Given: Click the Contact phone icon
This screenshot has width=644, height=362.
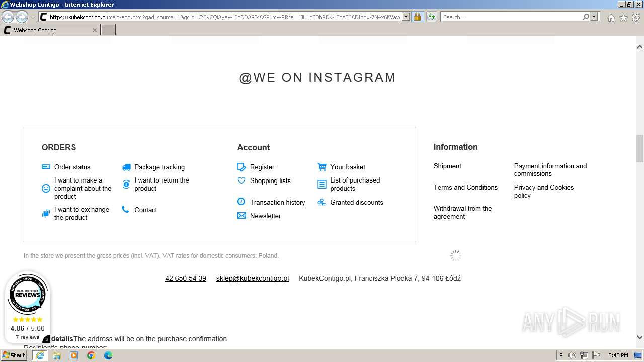Looking at the screenshot, I should click(125, 210).
